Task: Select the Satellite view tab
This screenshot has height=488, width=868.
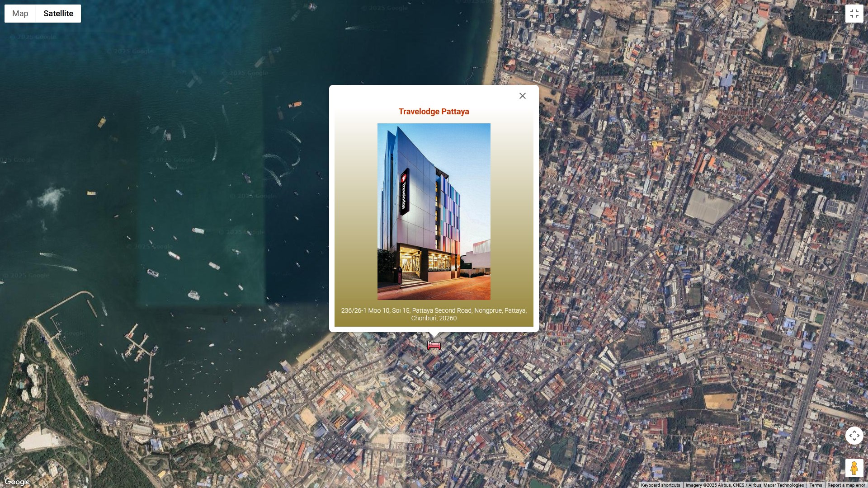Action: 58,14
